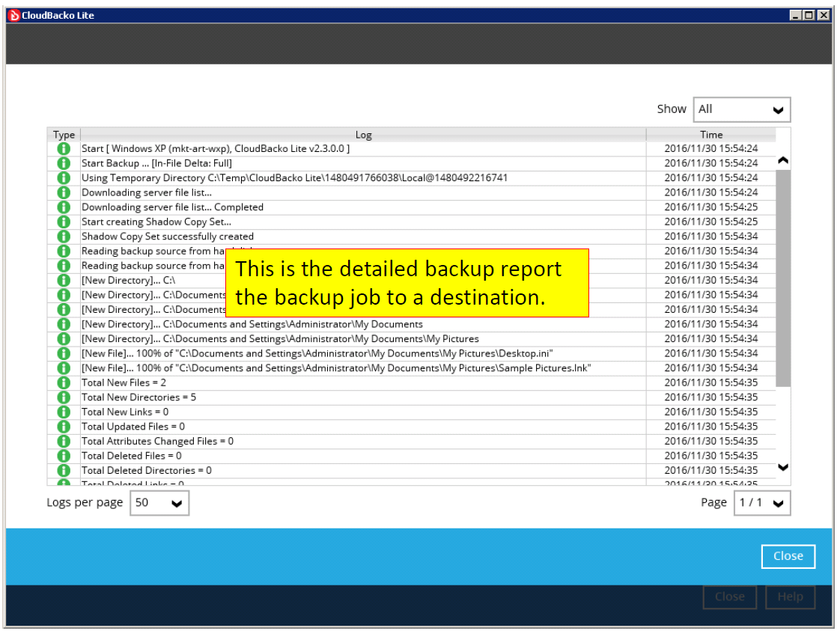Click info icon beside 'Sample Pictures.lnk' file row

click(x=64, y=368)
